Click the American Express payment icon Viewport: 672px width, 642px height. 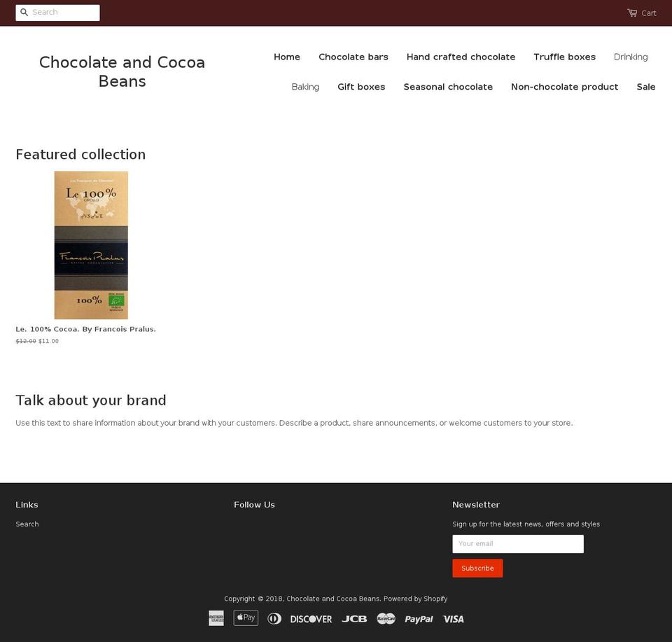[216, 618]
